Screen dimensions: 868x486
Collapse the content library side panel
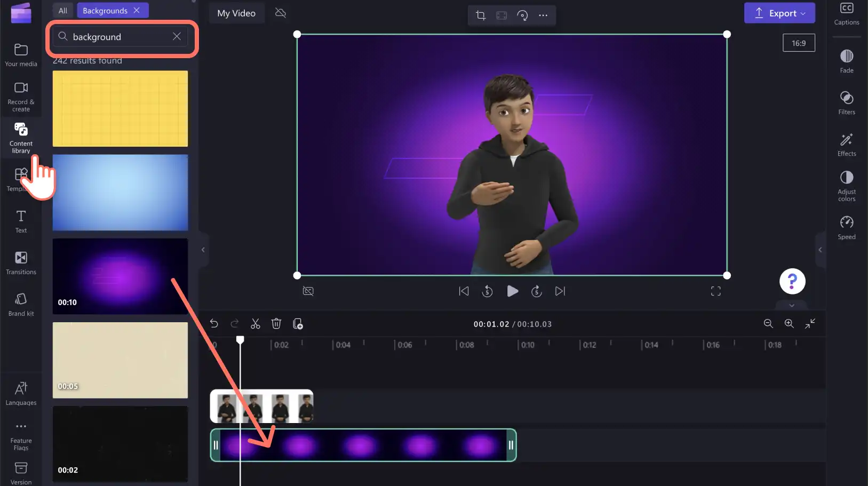click(x=203, y=250)
